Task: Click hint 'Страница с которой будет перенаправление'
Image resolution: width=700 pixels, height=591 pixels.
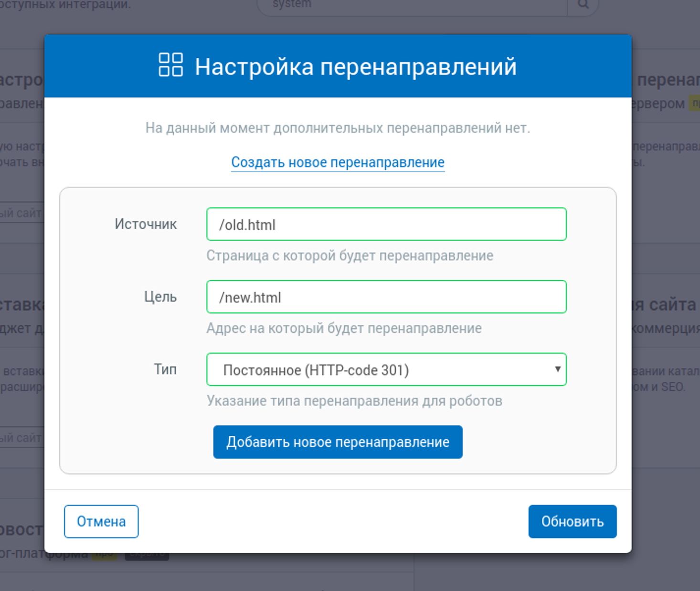Action: [x=350, y=255]
